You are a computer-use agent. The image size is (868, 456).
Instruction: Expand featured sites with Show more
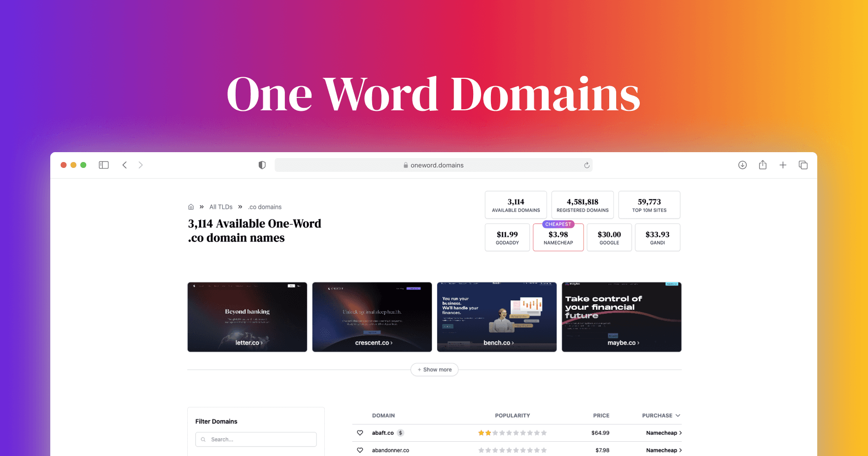tap(434, 370)
